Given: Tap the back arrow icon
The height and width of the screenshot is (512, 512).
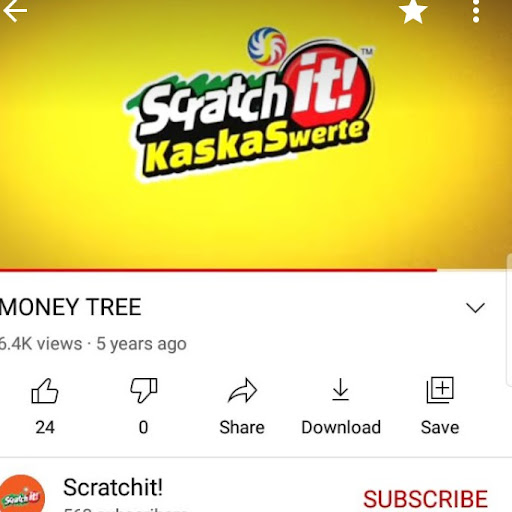Looking at the screenshot, I should click(x=15, y=11).
